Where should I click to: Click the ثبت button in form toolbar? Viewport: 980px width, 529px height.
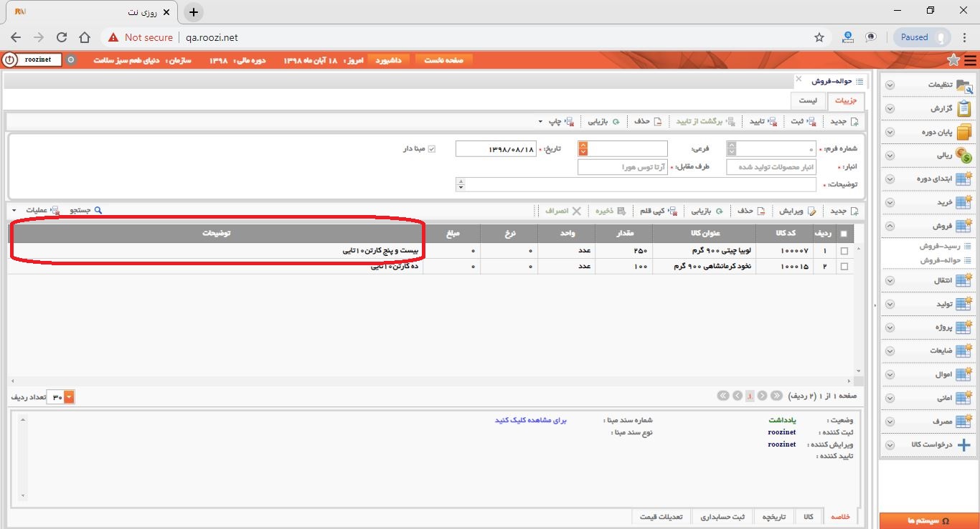click(803, 122)
